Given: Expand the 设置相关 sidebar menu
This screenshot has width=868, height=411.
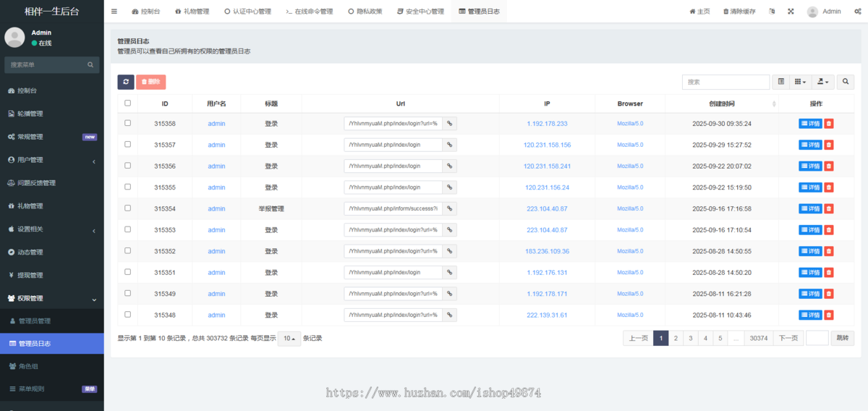Looking at the screenshot, I should tap(52, 229).
